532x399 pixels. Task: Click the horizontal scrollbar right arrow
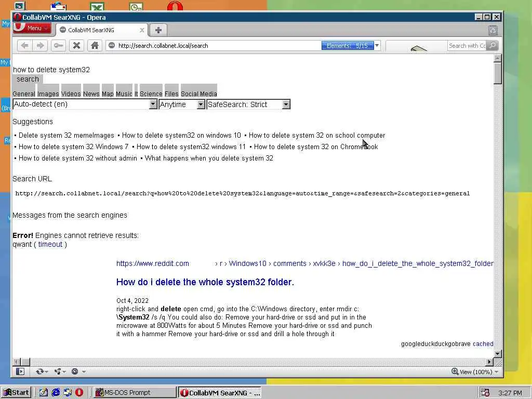pyautogui.click(x=489, y=362)
